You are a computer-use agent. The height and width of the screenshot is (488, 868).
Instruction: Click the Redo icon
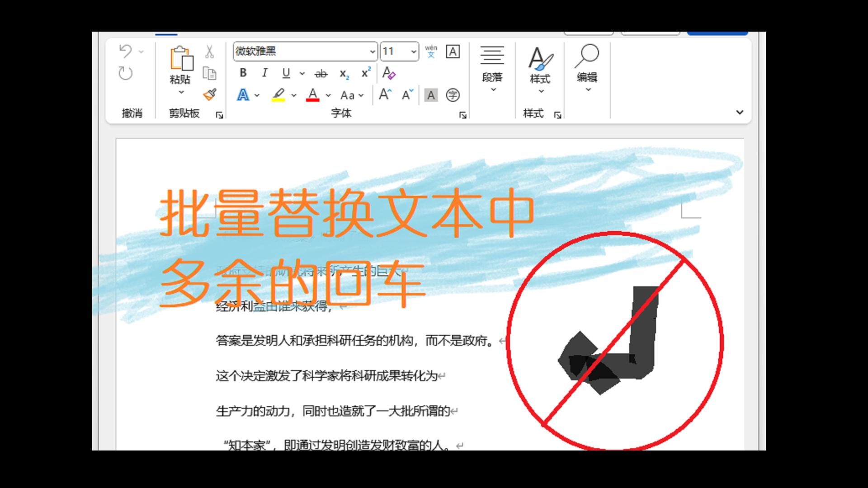(x=125, y=73)
